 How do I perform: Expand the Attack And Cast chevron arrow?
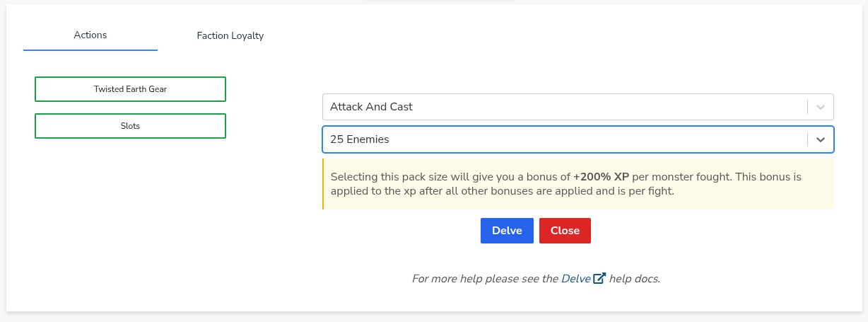[821, 107]
